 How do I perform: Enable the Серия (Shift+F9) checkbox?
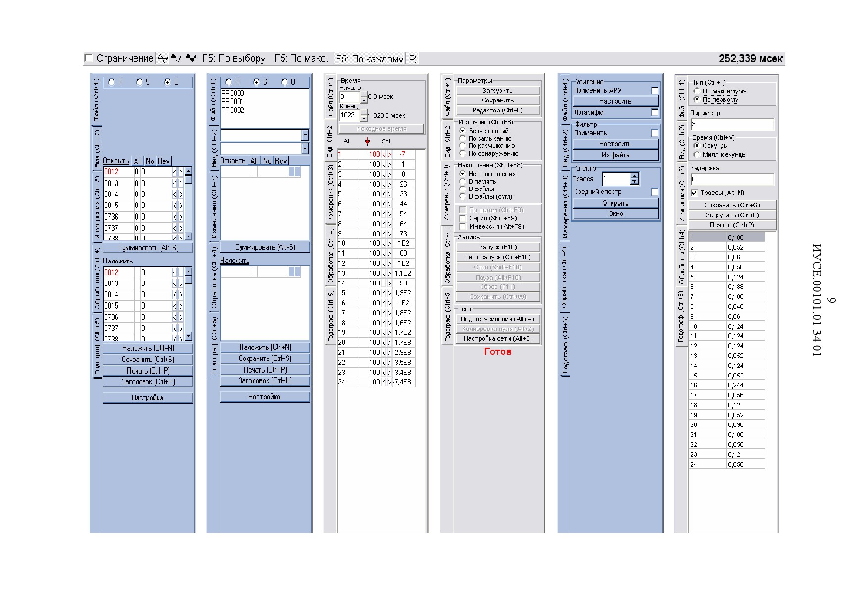pyautogui.click(x=463, y=218)
